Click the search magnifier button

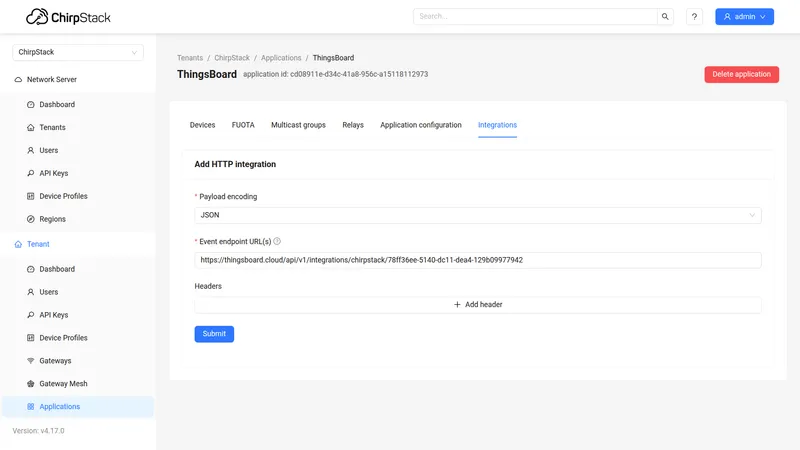(665, 16)
